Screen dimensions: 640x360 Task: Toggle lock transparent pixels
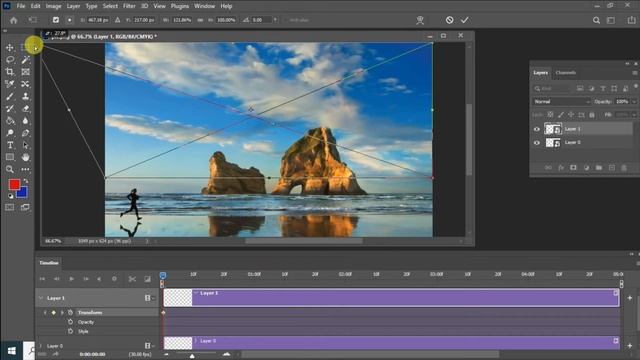(550, 115)
